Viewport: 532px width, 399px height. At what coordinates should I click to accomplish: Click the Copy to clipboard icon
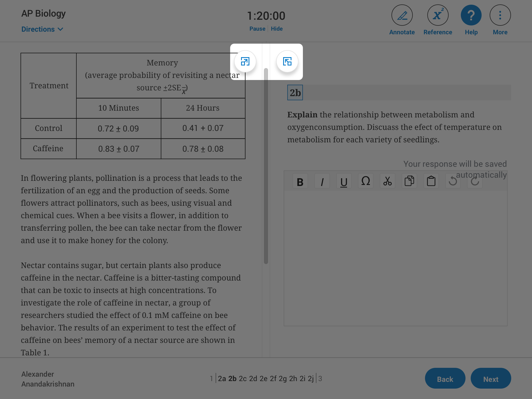[409, 181]
